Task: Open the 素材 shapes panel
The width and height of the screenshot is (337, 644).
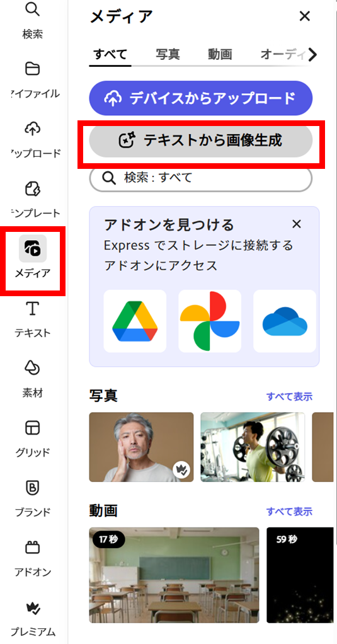Action: [32, 379]
